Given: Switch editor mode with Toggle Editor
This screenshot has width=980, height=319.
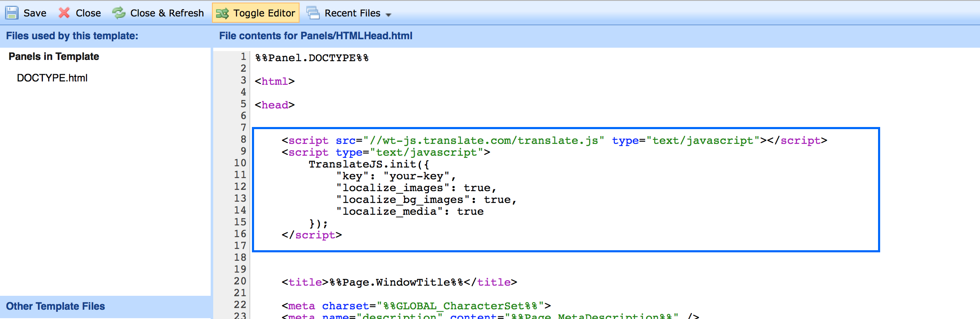Looking at the screenshot, I should click(x=264, y=13).
